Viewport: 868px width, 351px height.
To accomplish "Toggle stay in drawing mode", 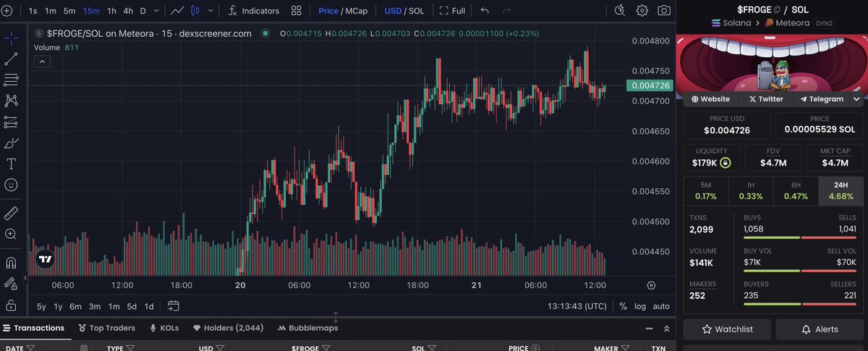I will [x=11, y=284].
